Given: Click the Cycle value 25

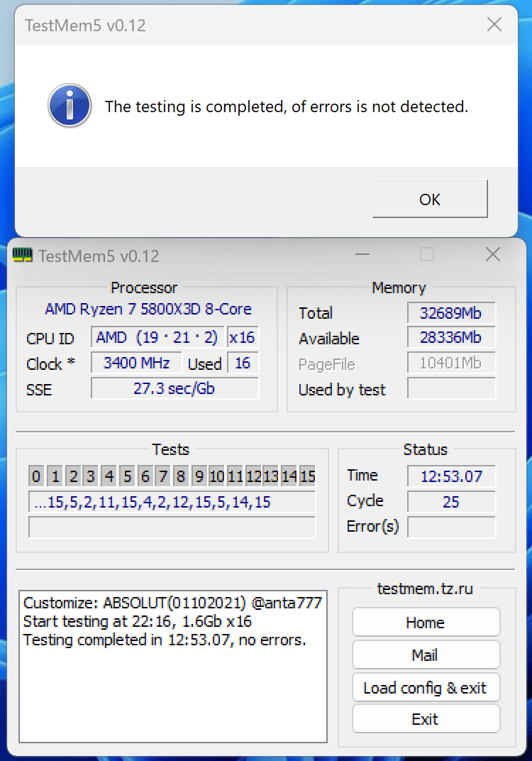Looking at the screenshot, I should (451, 502).
